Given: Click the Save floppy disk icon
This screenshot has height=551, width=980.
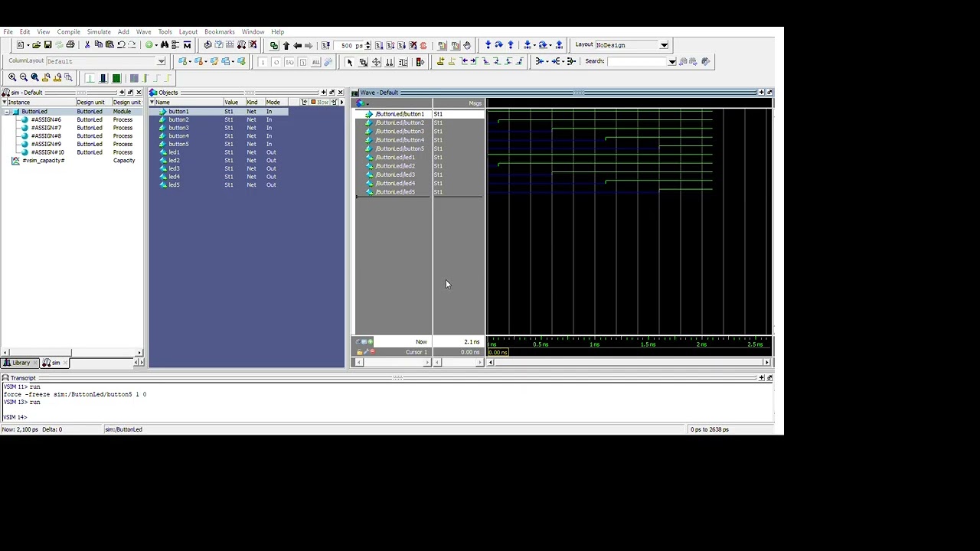Looking at the screenshot, I should tap(47, 44).
